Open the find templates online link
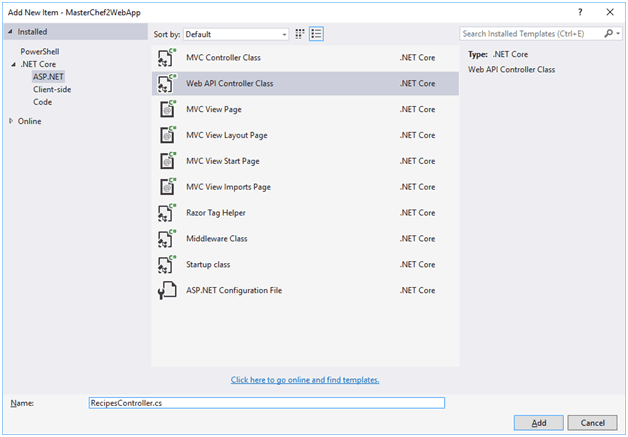The height and width of the screenshot is (437, 628). (x=305, y=380)
